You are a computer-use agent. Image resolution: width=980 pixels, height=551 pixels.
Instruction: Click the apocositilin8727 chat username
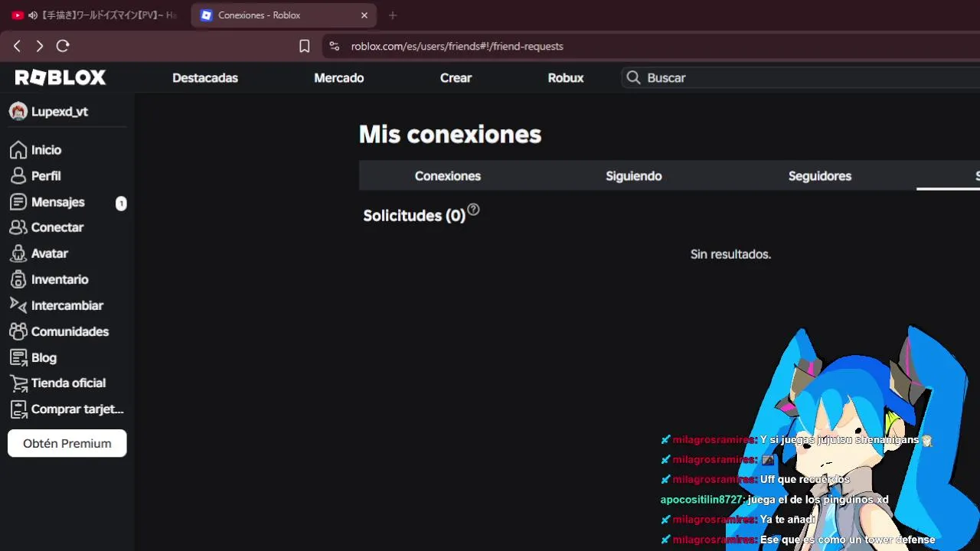(x=701, y=500)
